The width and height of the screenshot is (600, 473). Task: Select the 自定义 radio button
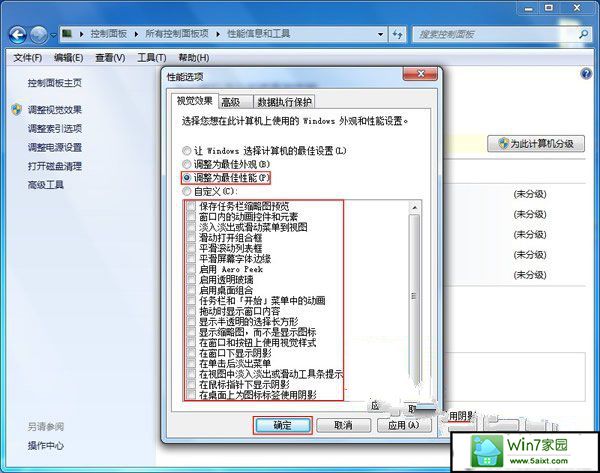[x=186, y=190]
